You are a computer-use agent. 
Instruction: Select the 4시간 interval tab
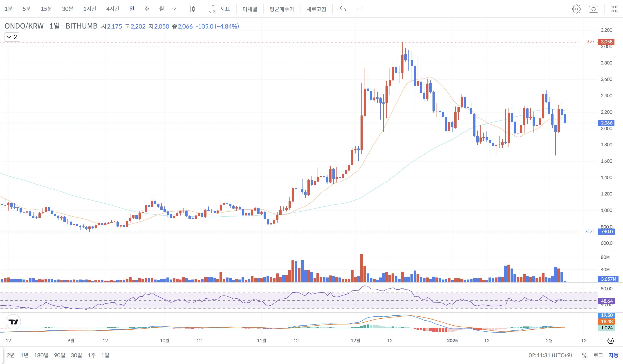click(x=113, y=9)
